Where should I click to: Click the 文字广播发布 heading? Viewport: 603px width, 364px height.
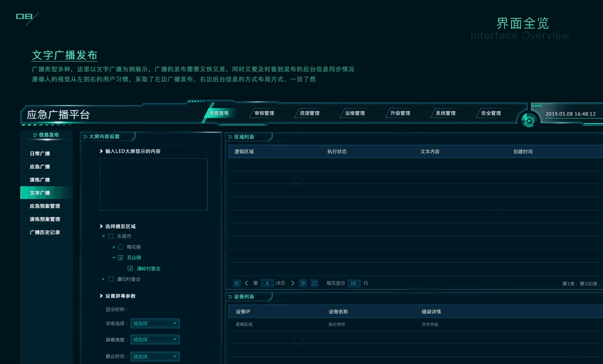[64, 55]
